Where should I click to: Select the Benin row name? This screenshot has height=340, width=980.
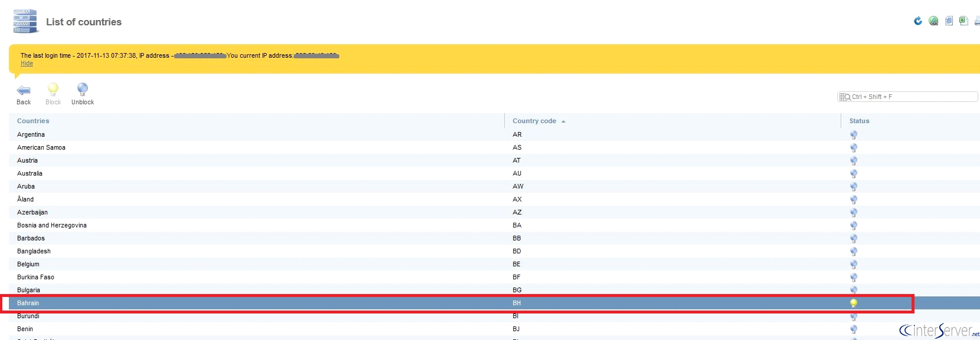click(25, 329)
